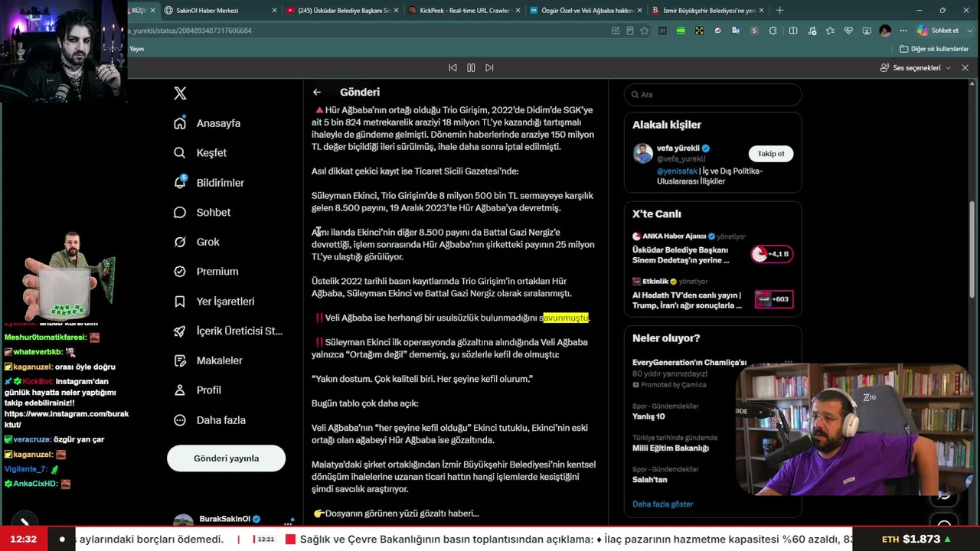Open browser settings and more menu
The image size is (980, 551).
903,31
